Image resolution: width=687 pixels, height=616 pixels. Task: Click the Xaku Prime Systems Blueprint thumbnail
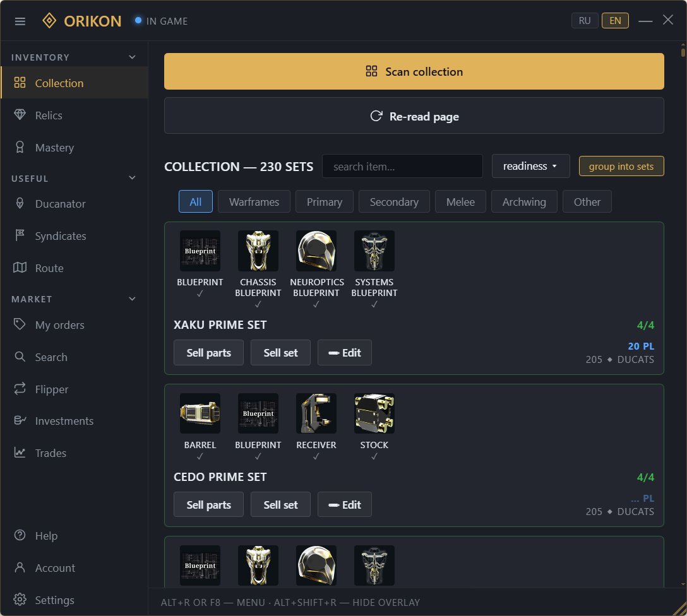point(374,251)
